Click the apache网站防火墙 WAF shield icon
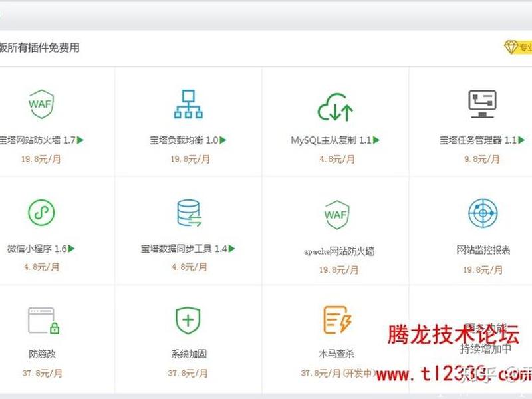The image size is (532, 399). click(x=336, y=215)
